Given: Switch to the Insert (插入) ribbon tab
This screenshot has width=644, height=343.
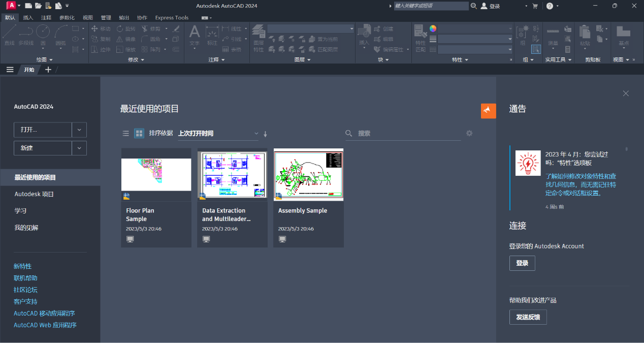Looking at the screenshot, I should [x=28, y=17].
